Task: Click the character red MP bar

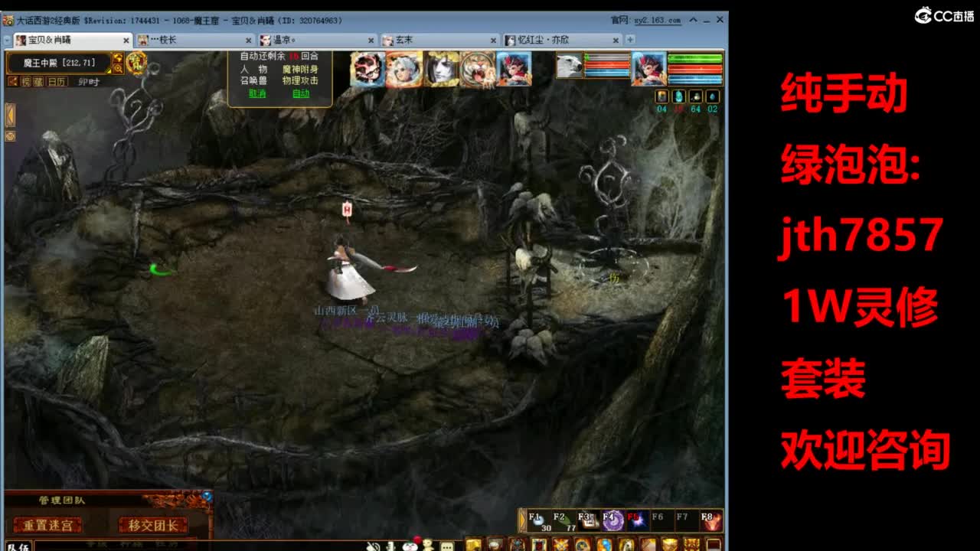Action: [695, 70]
